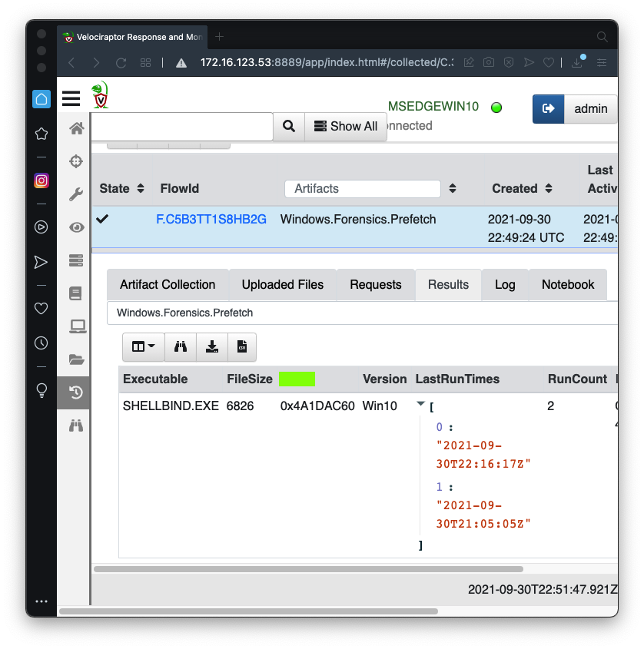Screen dimensions: 644x649
Task: Open browser bookmarks star icon
Action: [x=41, y=134]
